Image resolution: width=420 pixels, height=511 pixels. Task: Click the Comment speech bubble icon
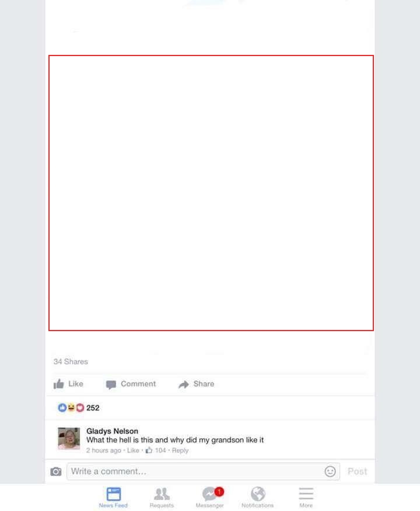[x=111, y=384]
